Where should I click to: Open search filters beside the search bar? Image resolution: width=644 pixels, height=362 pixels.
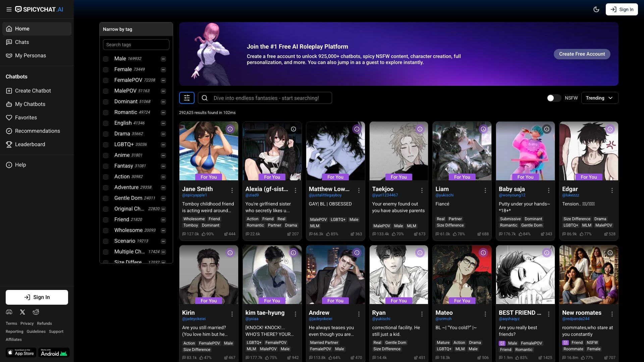[187, 98]
